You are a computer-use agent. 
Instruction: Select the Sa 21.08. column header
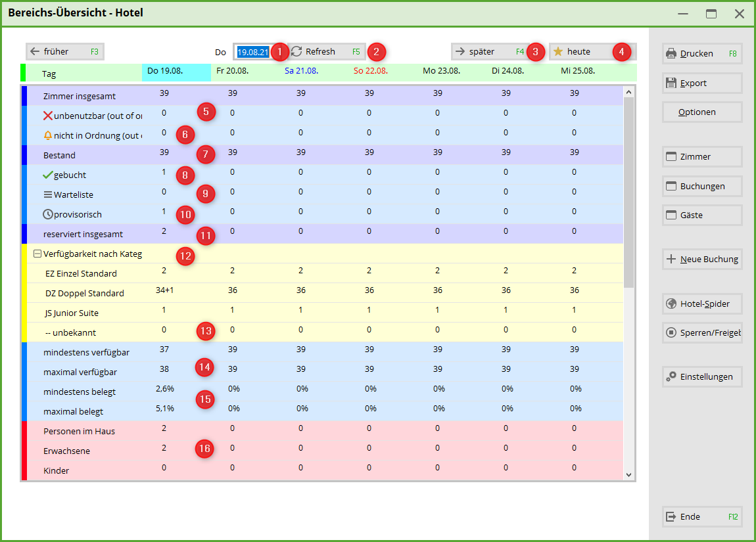[301, 71]
